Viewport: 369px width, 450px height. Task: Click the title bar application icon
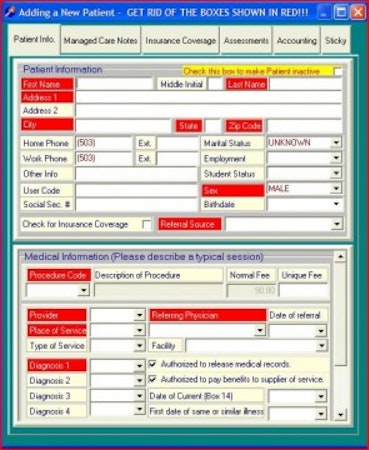point(10,13)
